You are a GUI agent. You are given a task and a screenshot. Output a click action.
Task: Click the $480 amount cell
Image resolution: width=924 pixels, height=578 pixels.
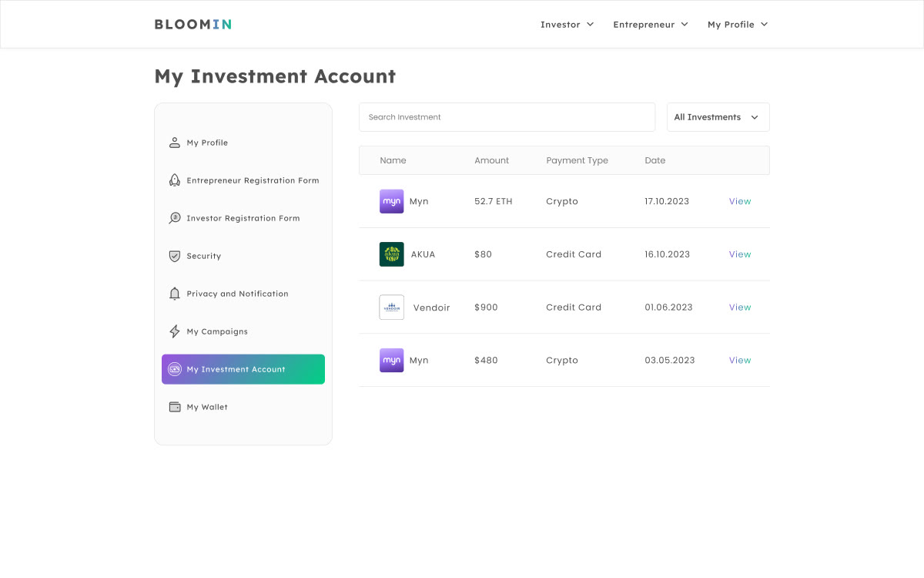(486, 360)
